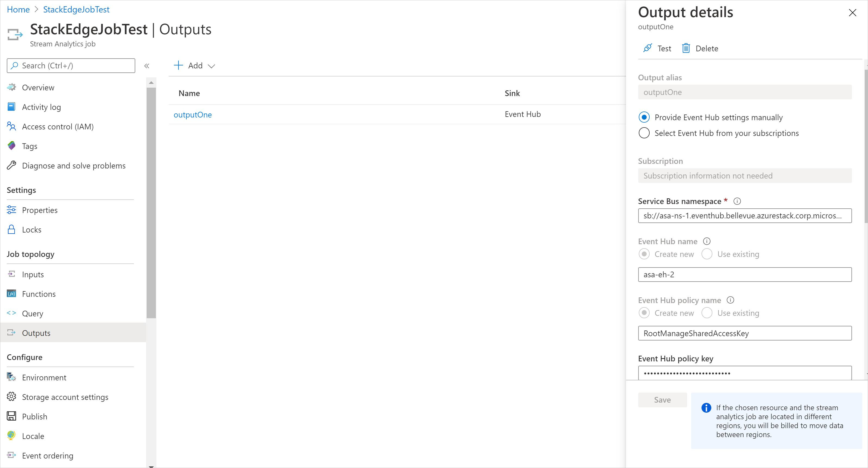
Task: Click the Delete trash can icon
Action: pos(686,48)
